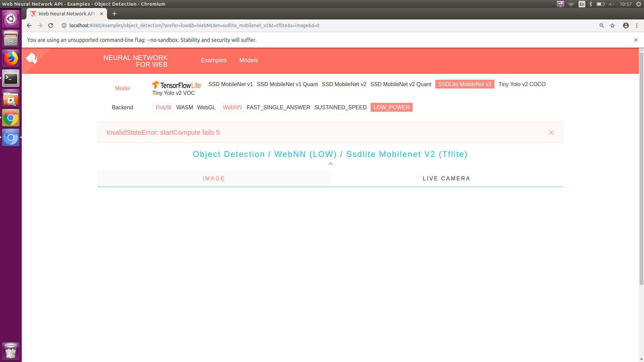Enable SUSTAINED_SPEED preference

(x=340, y=107)
